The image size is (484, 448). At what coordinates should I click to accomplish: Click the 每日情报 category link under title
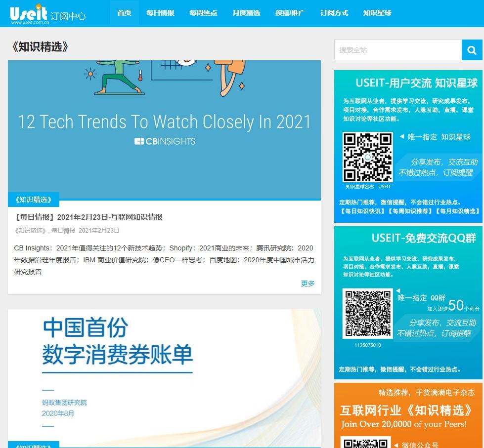coord(63,231)
